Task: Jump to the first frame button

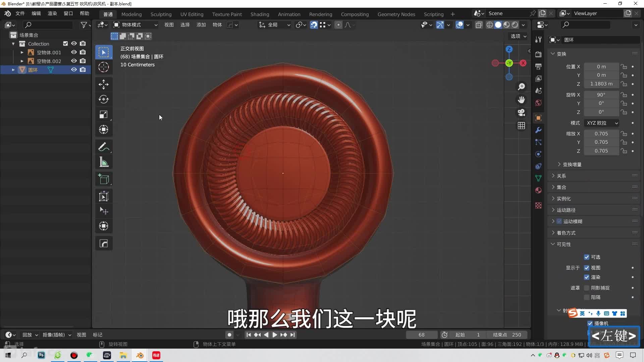Action: click(x=249, y=335)
